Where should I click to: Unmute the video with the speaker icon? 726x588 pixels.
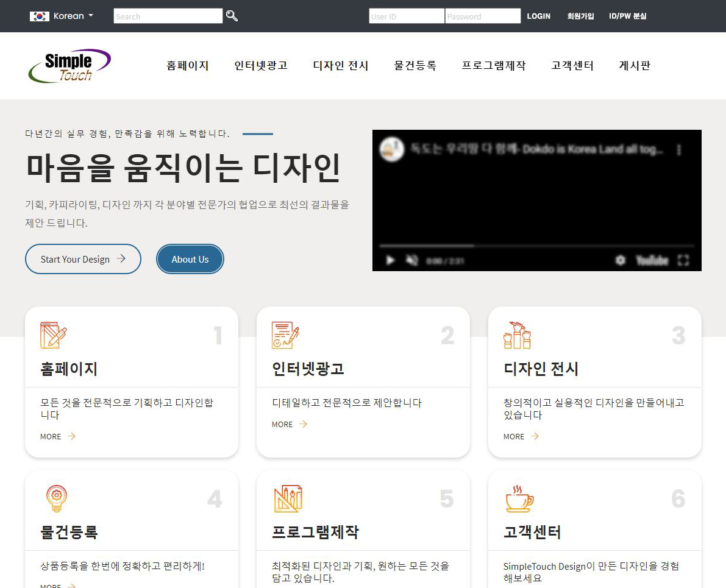click(413, 260)
